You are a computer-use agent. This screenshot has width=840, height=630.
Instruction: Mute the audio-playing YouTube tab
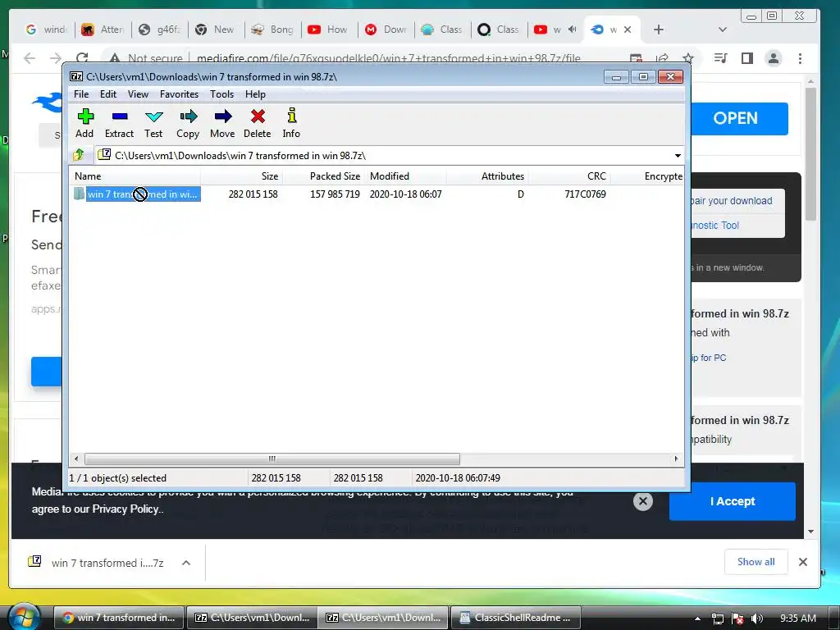pyautogui.click(x=572, y=30)
